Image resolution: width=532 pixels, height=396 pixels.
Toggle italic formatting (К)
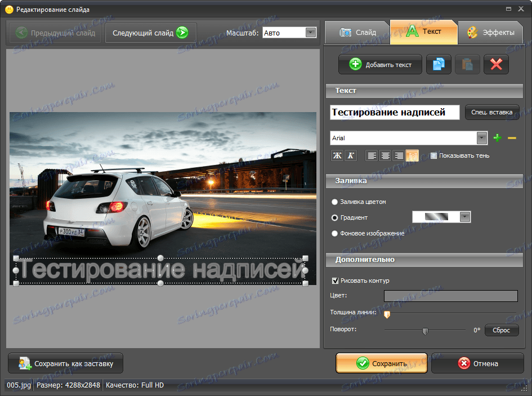click(x=351, y=155)
